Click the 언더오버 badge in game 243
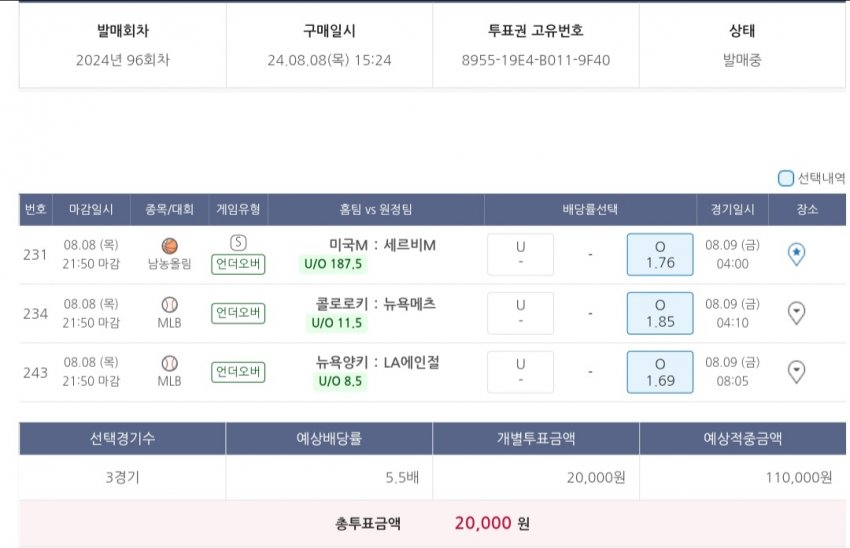This screenshot has width=850, height=548. (238, 372)
